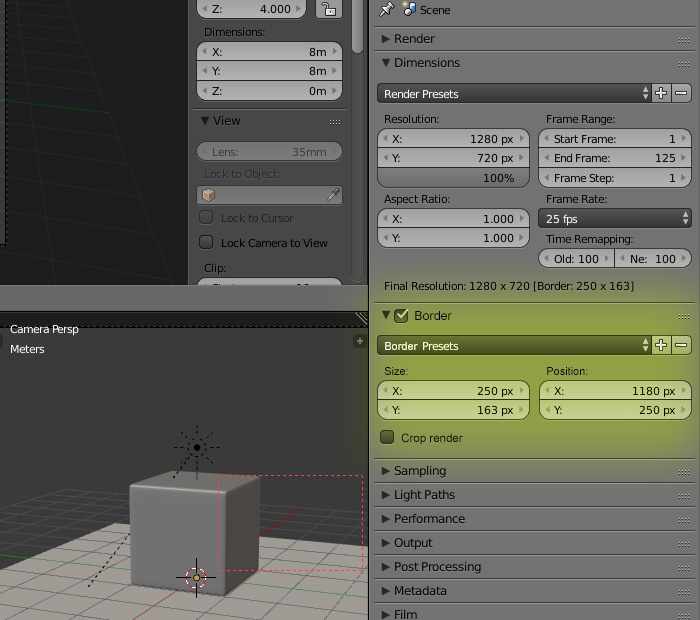This screenshot has height=620, width=700.
Task: Expand the Film panel
Action: coord(386,615)
